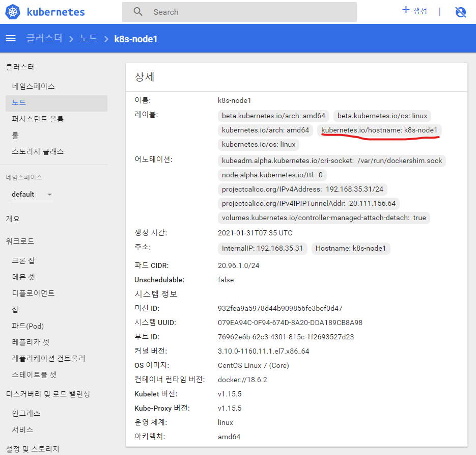Open 워크로드 section
This screenshot has height=455, width=476.
(20, 241)
